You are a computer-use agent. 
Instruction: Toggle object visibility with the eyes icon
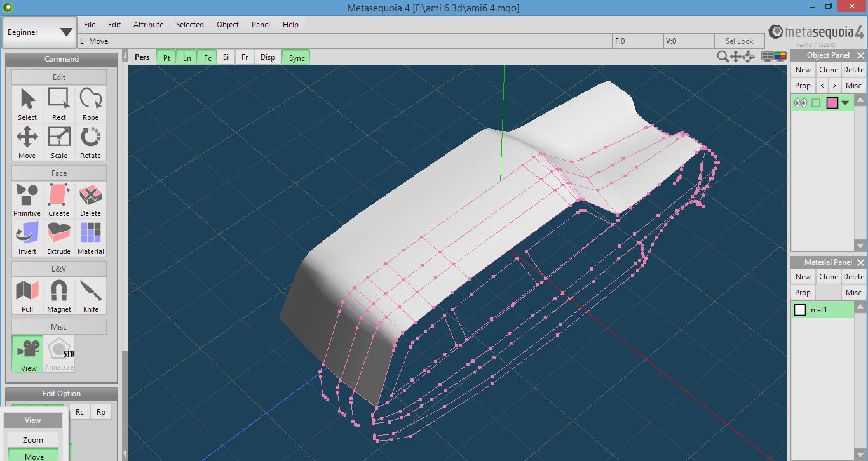point(801,103)
